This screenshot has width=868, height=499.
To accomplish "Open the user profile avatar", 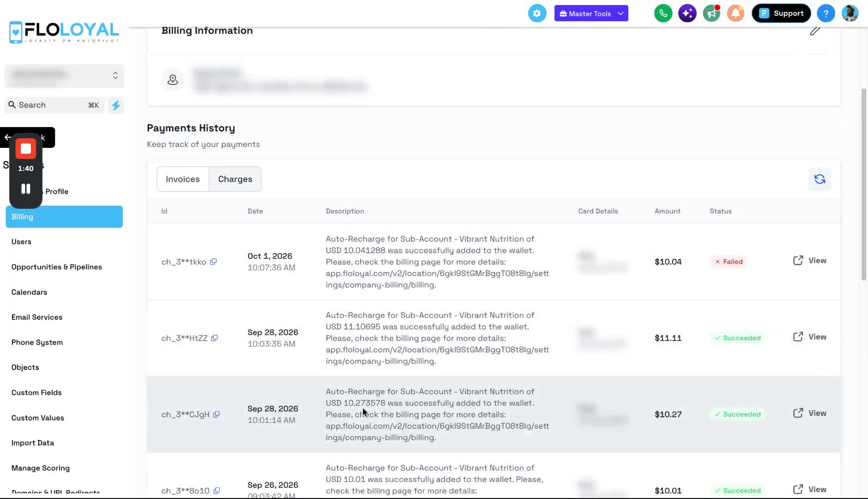I will 850,13.
